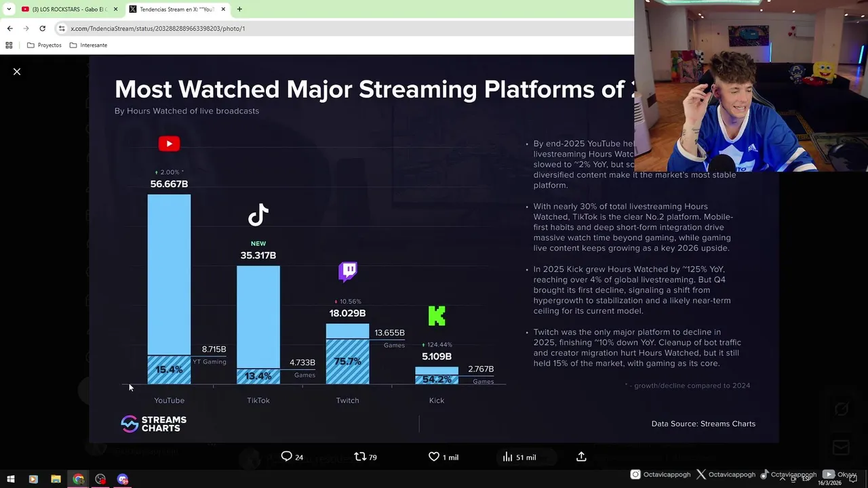
Task: Open the Proyectos bookmark folder
Action: [44, 45]
